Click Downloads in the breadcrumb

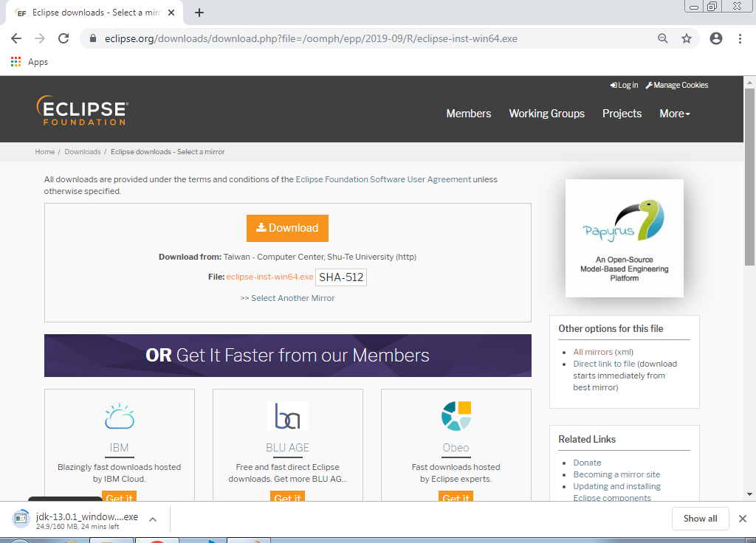pyautogui.click(x=83, y=152)
